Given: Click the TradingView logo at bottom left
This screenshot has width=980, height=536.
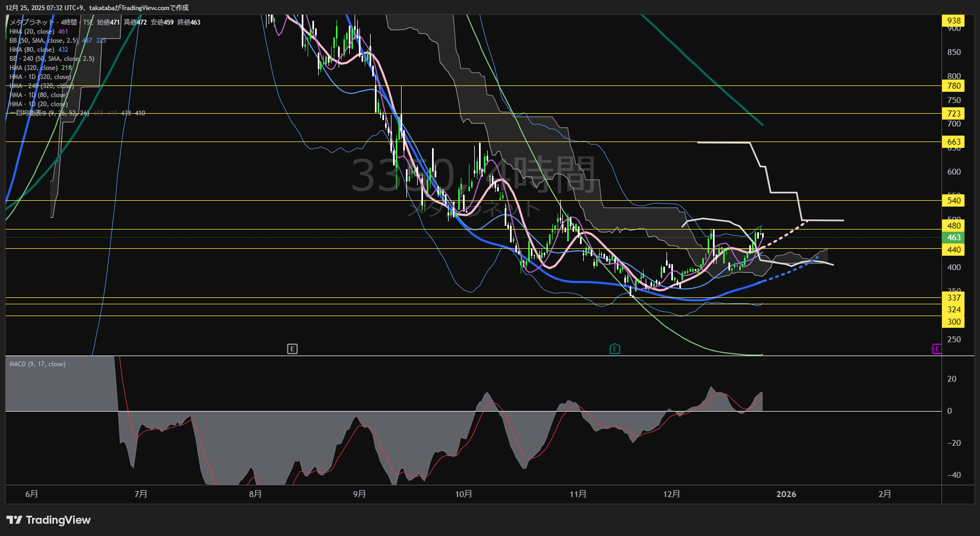Looking at the screenshot, I should [49, 520].
